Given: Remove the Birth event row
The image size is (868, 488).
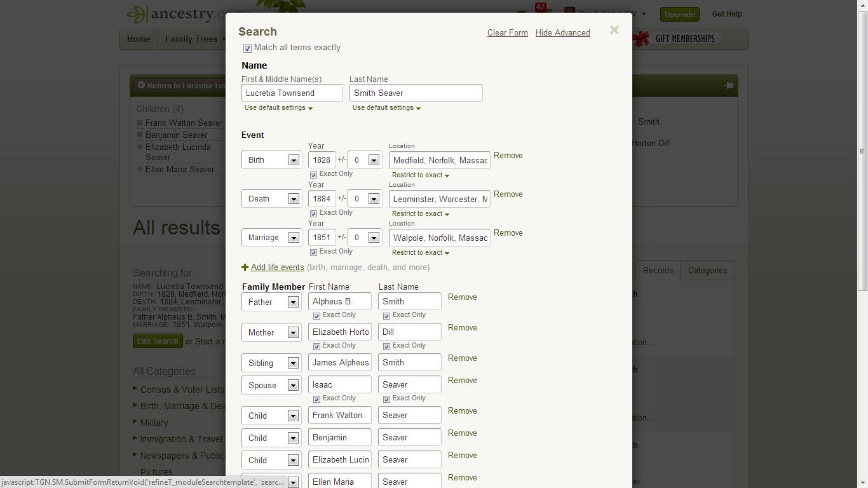Looking at the screenshot, I should pos(508,156).
